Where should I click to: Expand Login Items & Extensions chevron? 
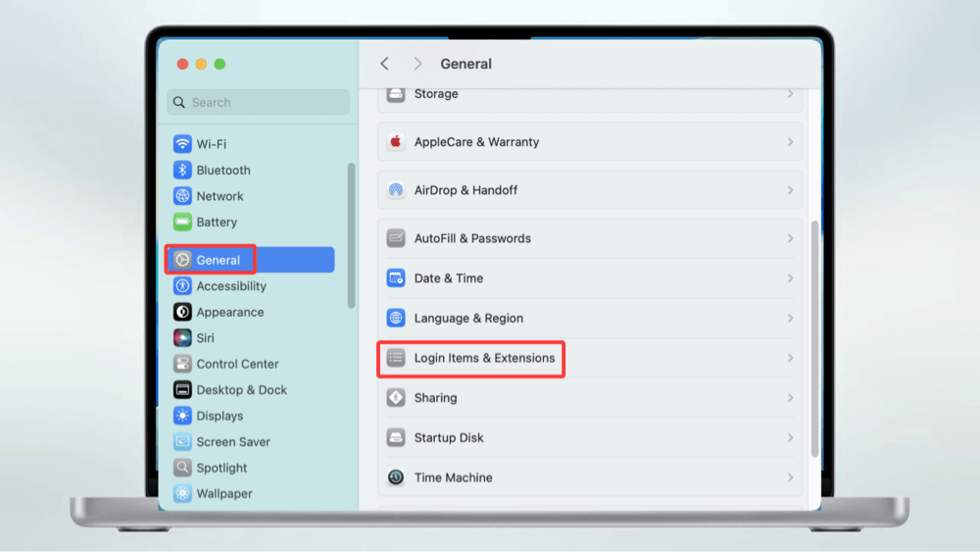tap(790, 358)
